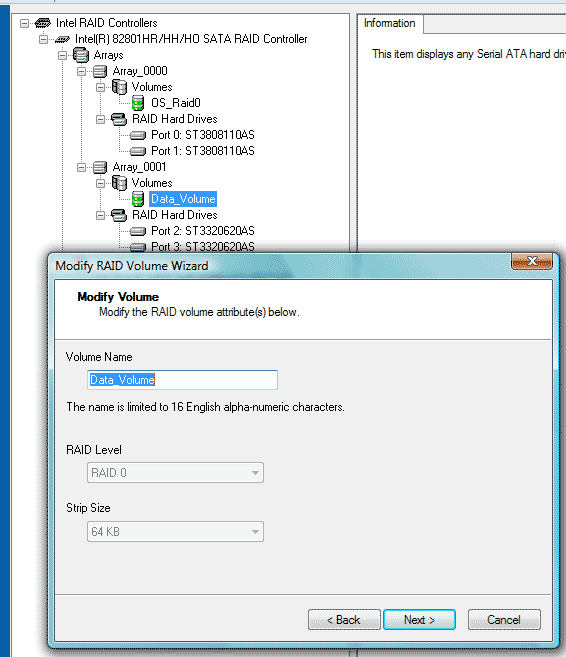Click the 16 character limit note
Viewport: 566px width, 657px height.
click(x=205, y=407)
